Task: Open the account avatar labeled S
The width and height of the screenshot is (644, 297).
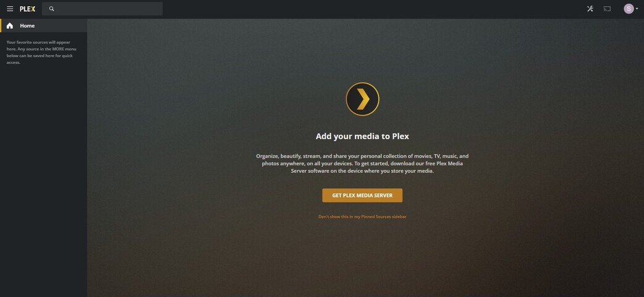Action: tap(629, 9)
